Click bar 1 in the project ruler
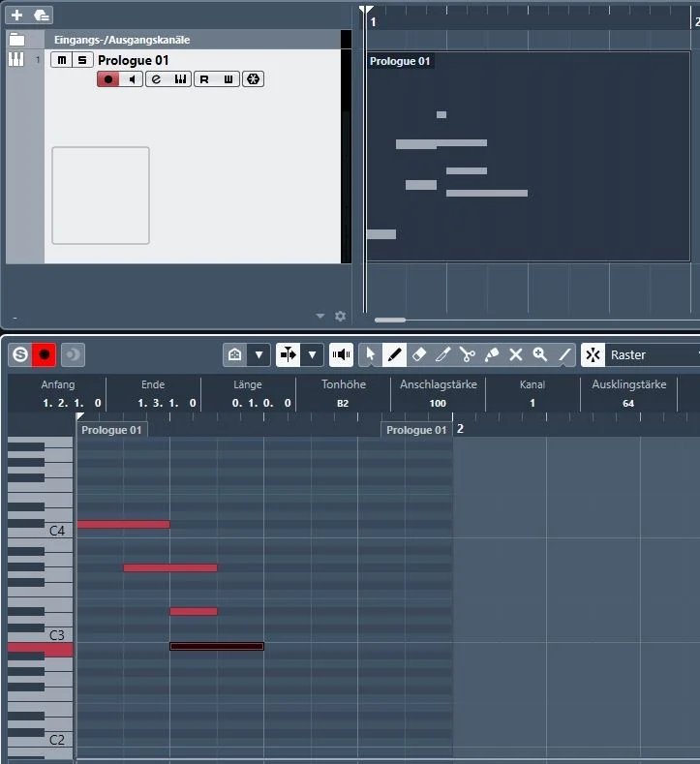The height and width of the screenshot is (764, 700). pos(373,22)
